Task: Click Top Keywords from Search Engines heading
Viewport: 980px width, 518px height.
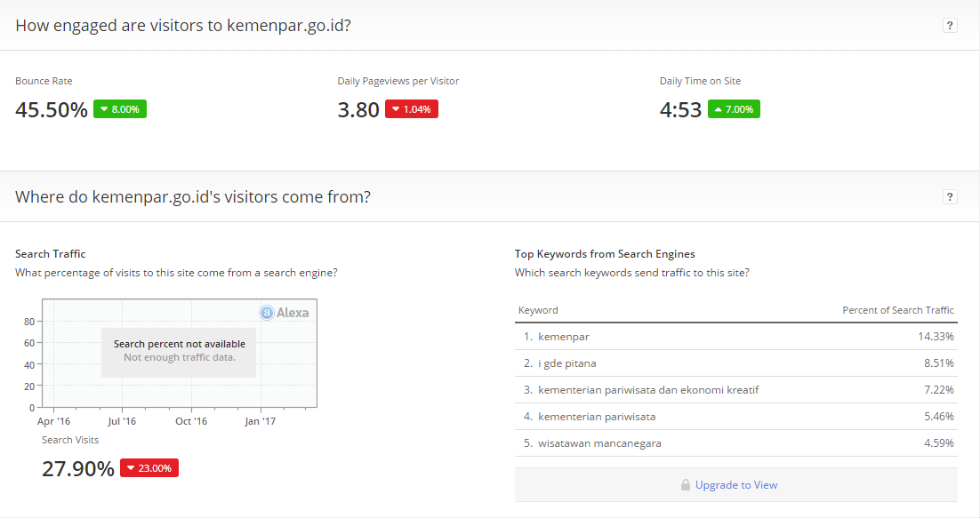Action: pyautogui.click(x=605, y=254)
